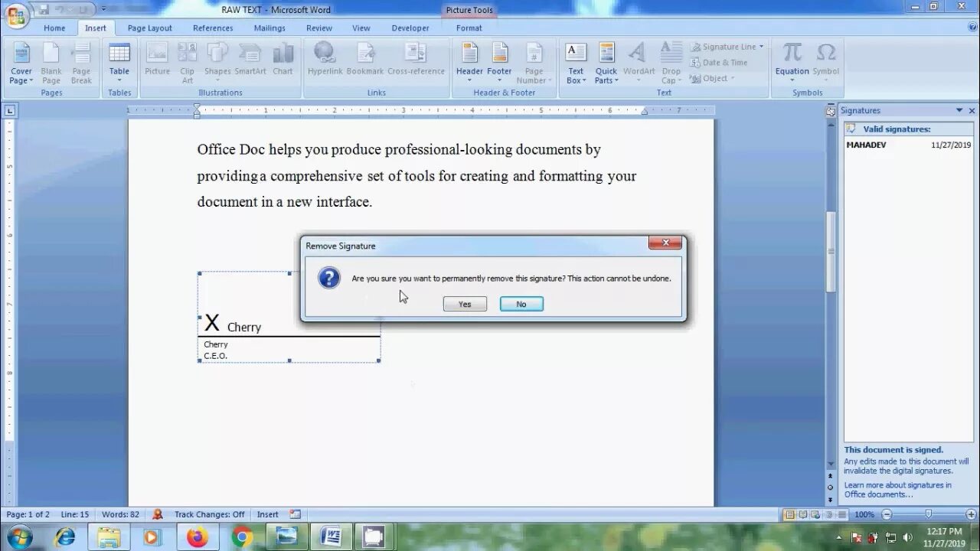Viewport: 980px width, 551px height.
Task: Open the Cover Page gallery
Action: click(x=21, y=64)
